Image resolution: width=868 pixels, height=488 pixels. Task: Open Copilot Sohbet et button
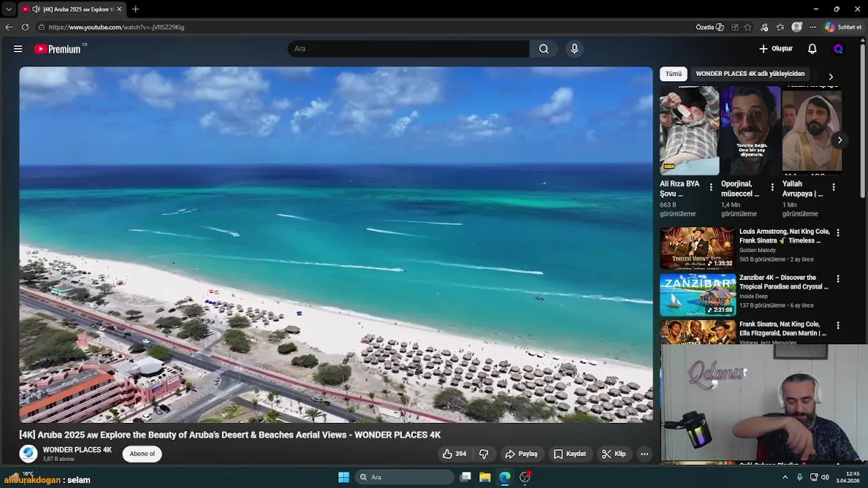pos(843,27)
